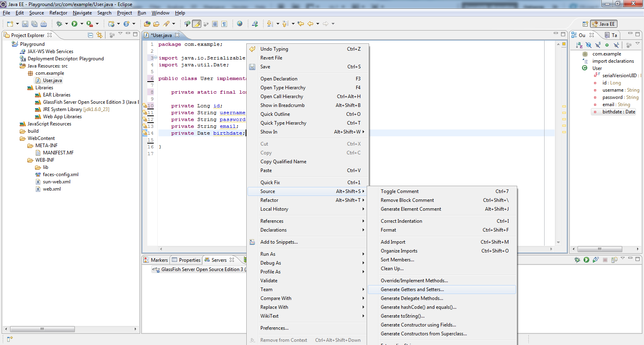
Task: Toggle Mark Occurrences in toolbar
Action: click(x=197, y=24)
